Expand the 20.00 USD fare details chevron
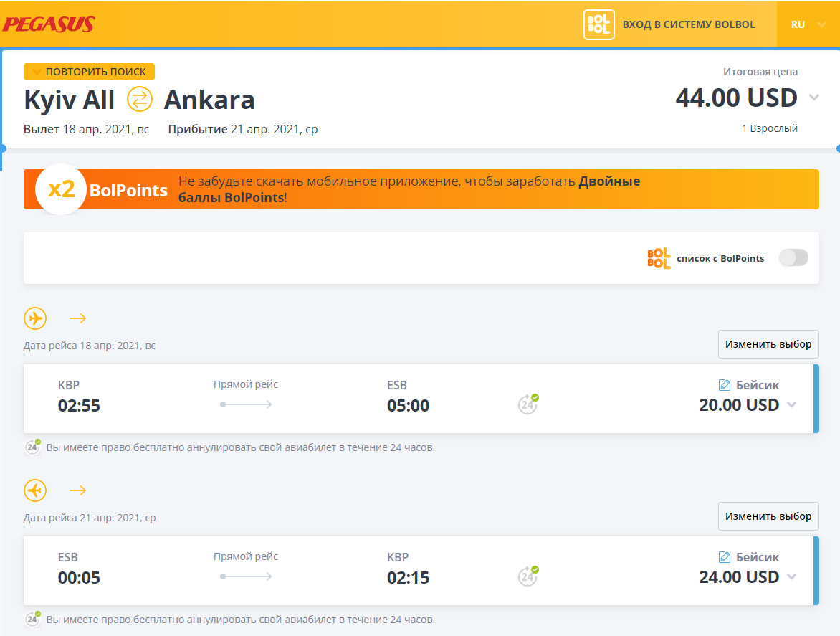This screenshot has width=840, height=636. 791,404
